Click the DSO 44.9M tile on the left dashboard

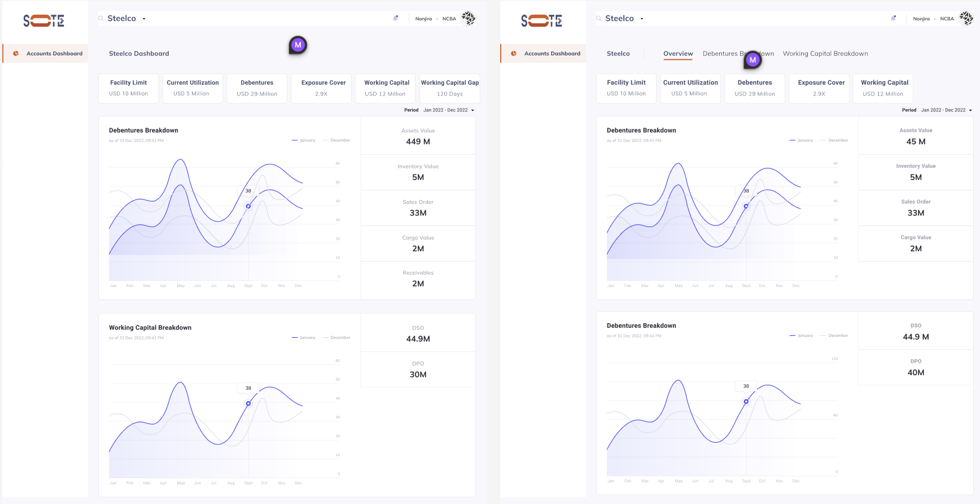[418, 334]
